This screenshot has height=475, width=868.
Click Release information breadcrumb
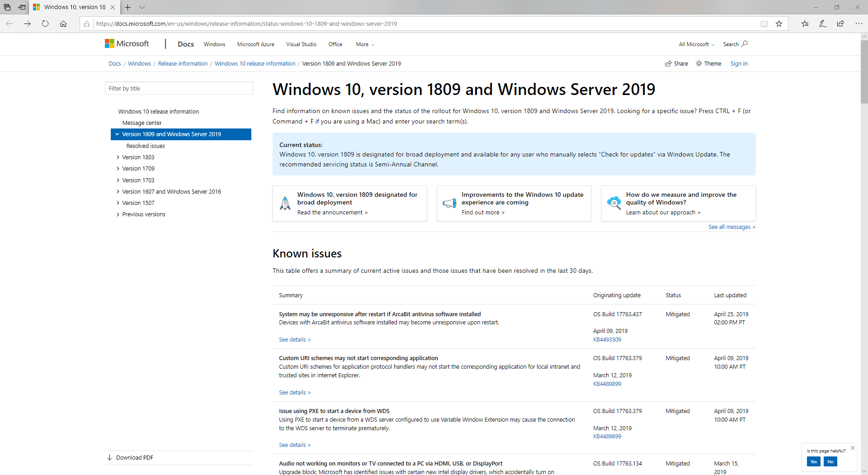pyautogui.click(x=183, y=64)
